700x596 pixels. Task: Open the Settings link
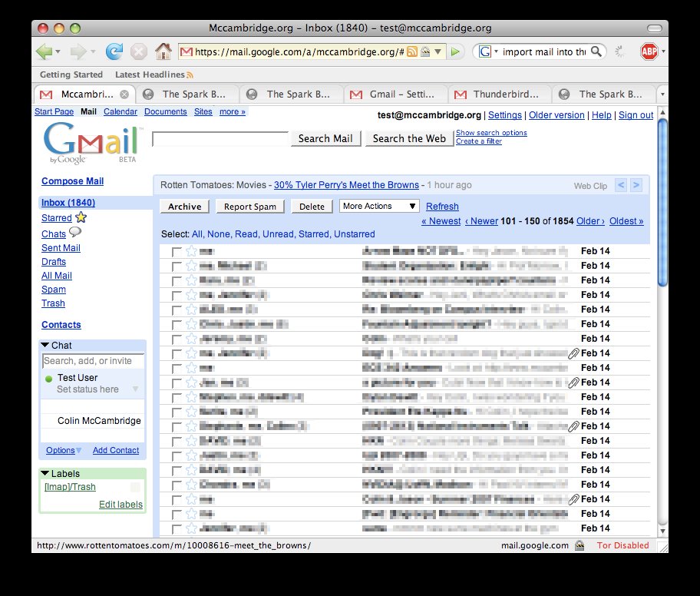tap(505, 114)
